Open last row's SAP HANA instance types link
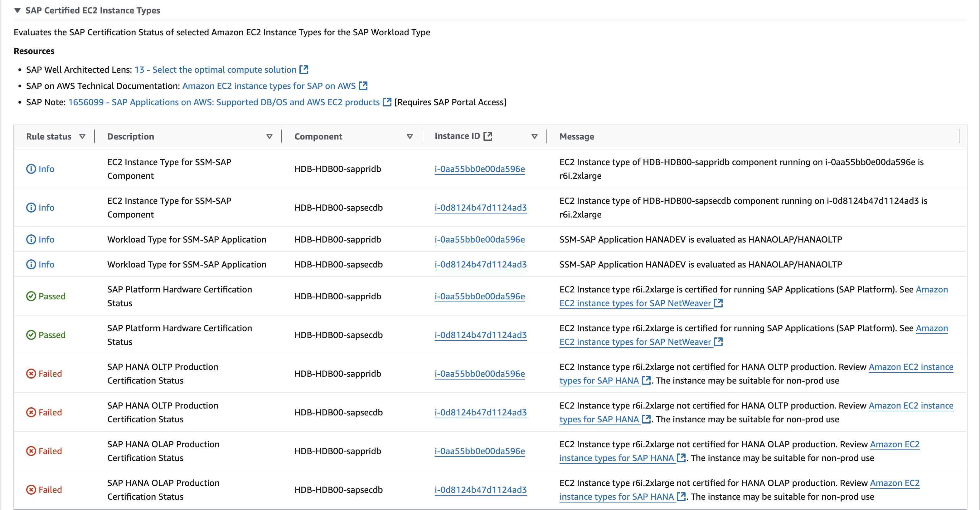This screenshot has height=510, width=980. tap(616, 496)
